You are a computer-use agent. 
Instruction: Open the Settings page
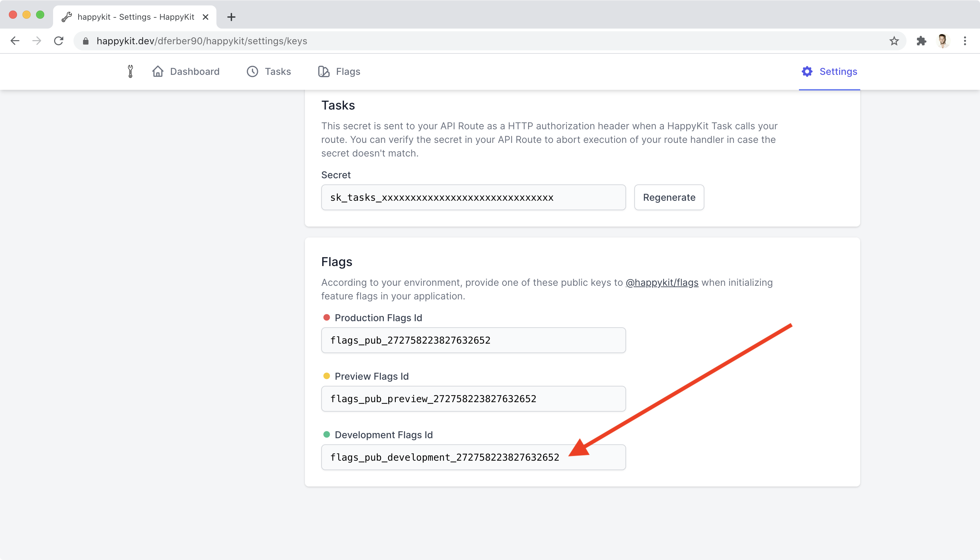[829, 71]
